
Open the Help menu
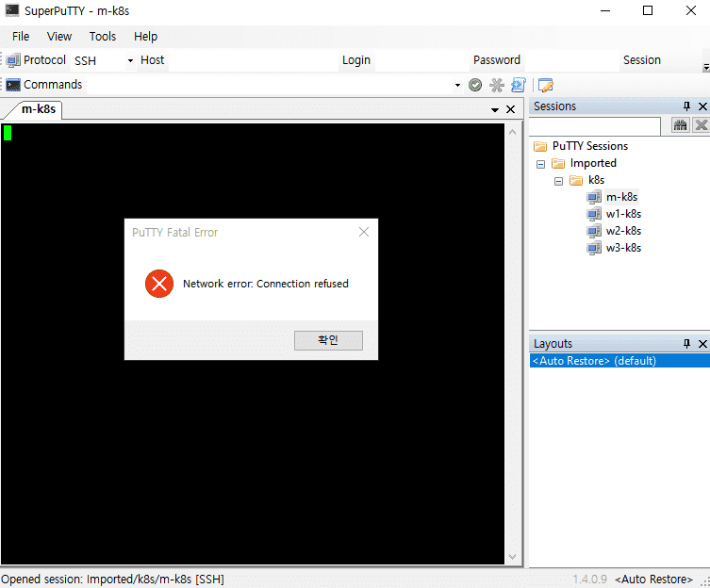tap(146, 37)
